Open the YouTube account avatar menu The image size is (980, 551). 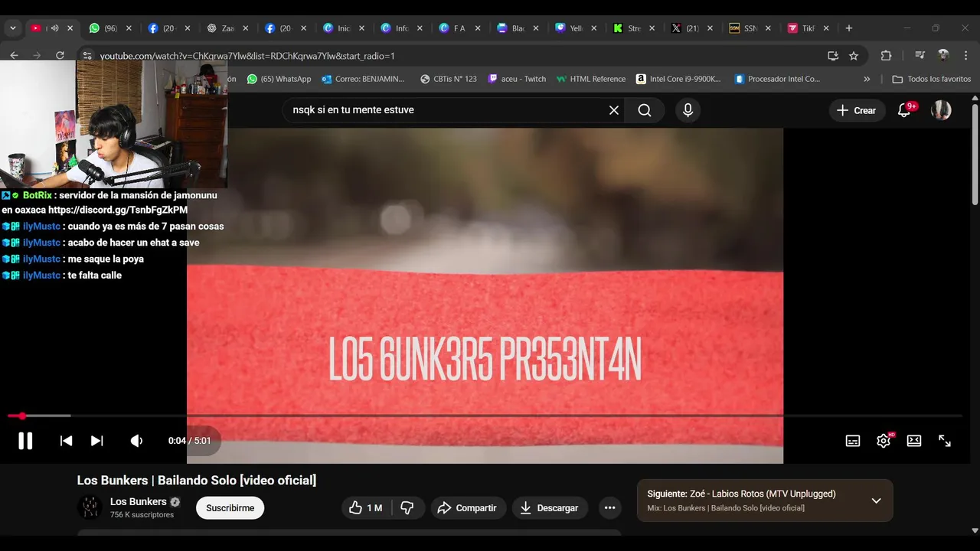[x=941, y=110]
